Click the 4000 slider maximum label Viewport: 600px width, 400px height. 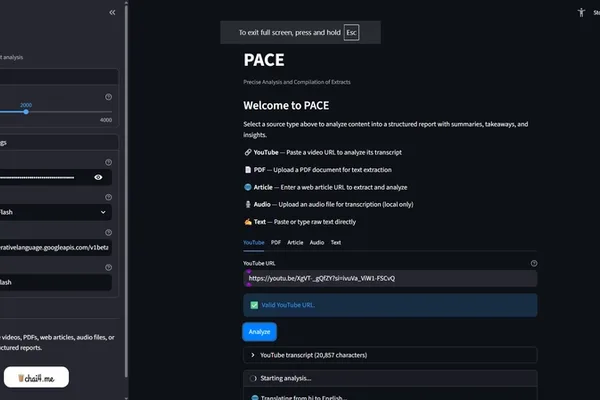[106, 120]
